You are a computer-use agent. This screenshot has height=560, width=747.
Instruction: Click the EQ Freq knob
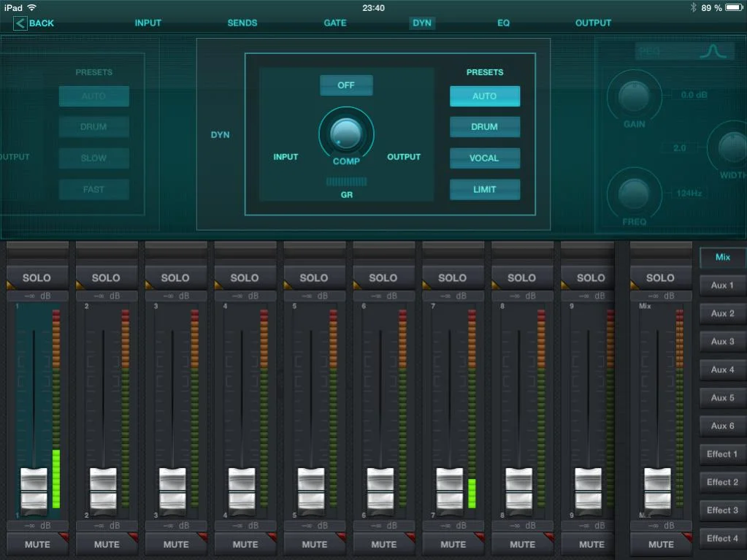[634, 193]
